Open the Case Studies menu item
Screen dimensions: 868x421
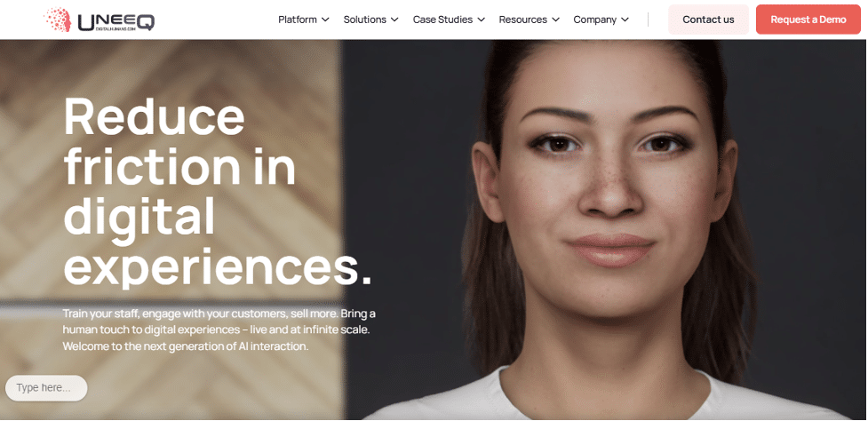(442, 20)
